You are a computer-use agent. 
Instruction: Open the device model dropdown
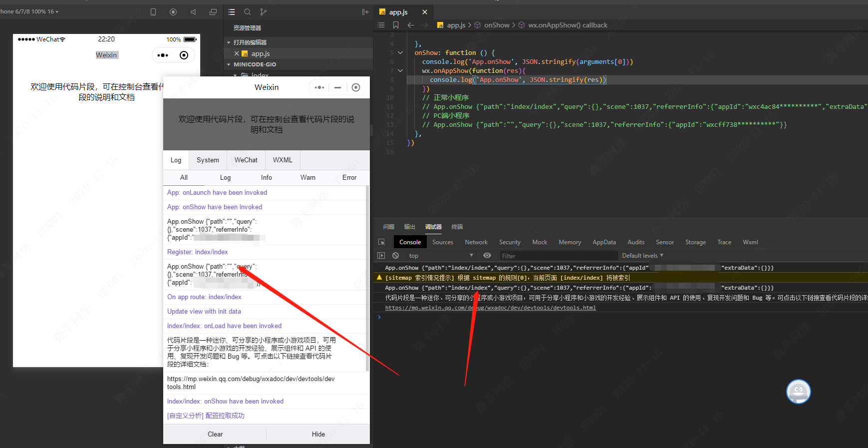pyautogui.click(x=29, y=11)
